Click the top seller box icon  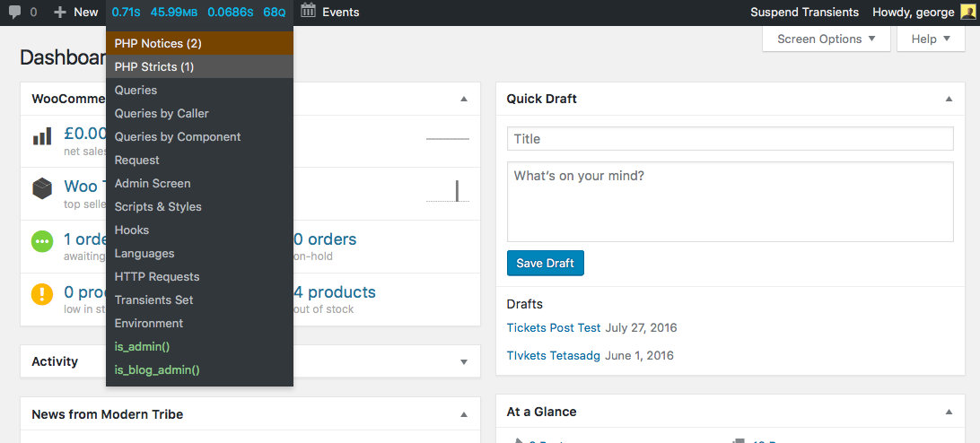tap(42, 189)
